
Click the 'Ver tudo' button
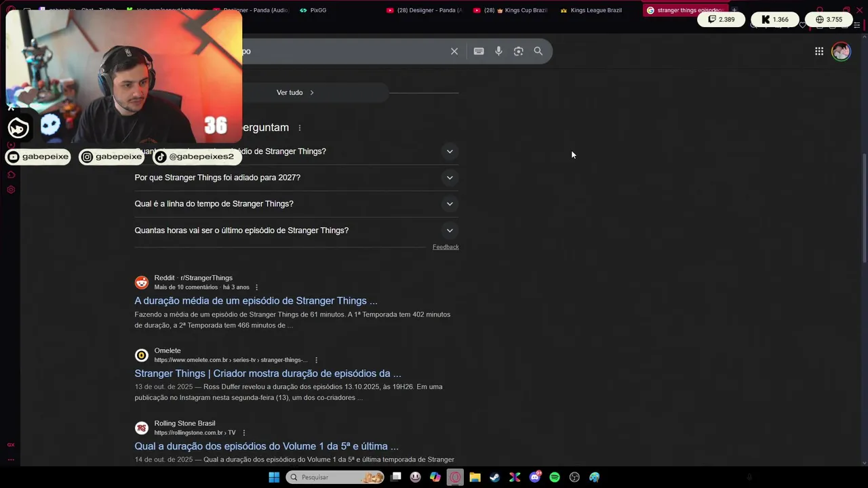(x=295, y=93)
